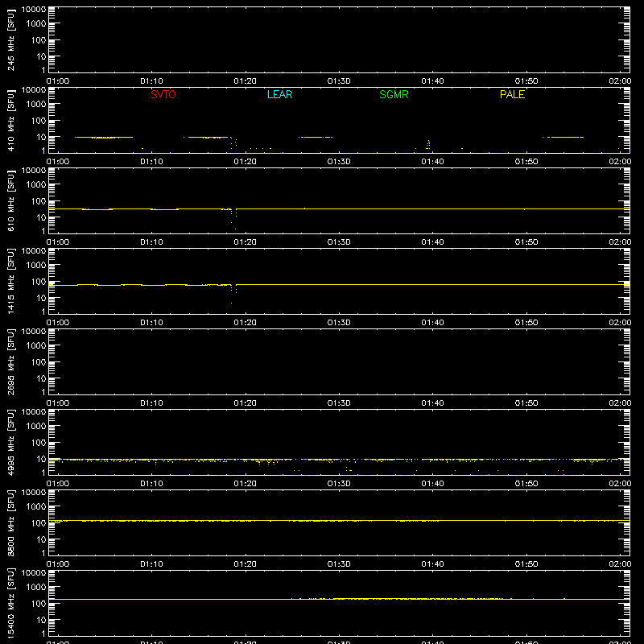
Task: Click the yellow PALE station label
Action: [512, 94]
